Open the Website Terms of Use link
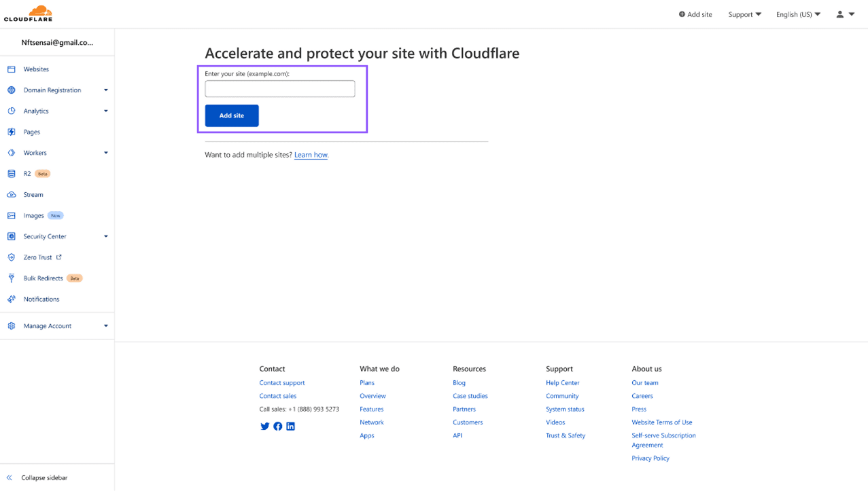 tap(662, 422)
